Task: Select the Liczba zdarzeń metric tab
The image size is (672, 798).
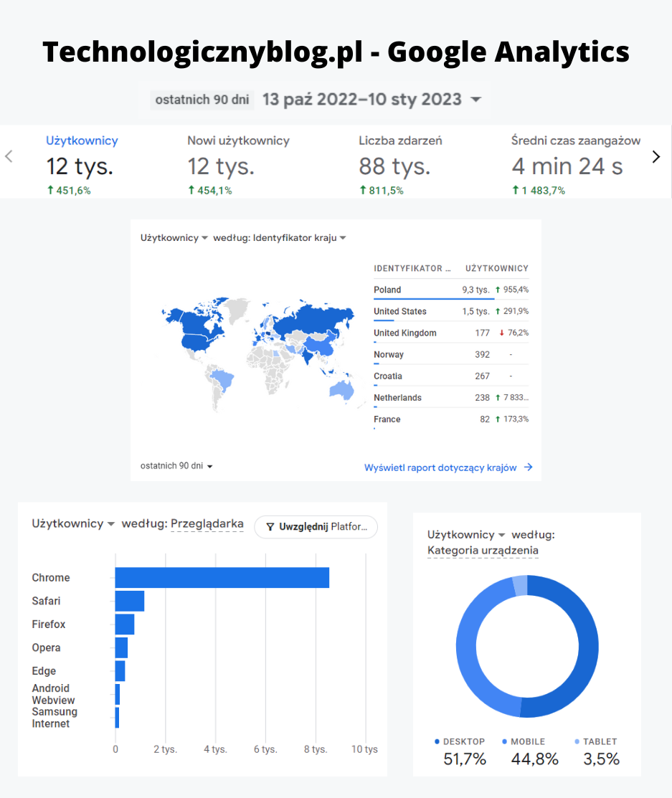Action: pyautogui.click(x=400, y=164)
